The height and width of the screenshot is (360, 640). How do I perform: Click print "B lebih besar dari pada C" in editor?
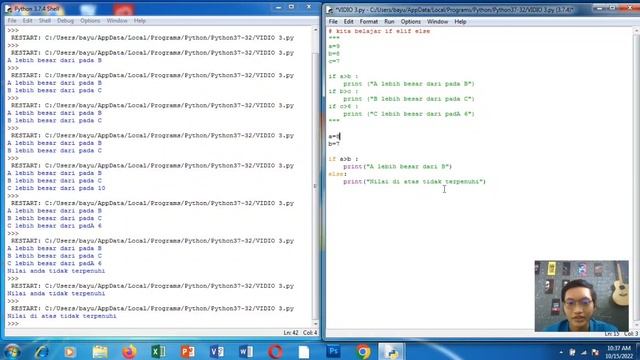409,99
